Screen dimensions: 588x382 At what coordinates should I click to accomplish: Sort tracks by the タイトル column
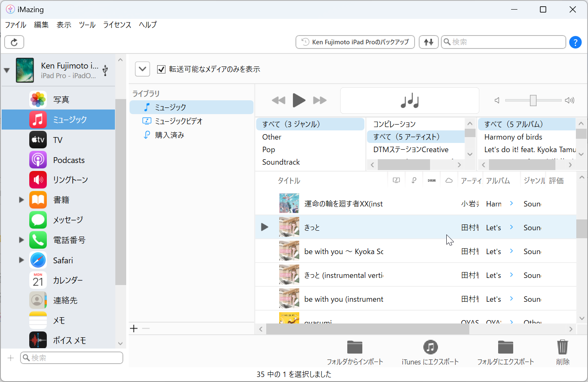[289, 181]
